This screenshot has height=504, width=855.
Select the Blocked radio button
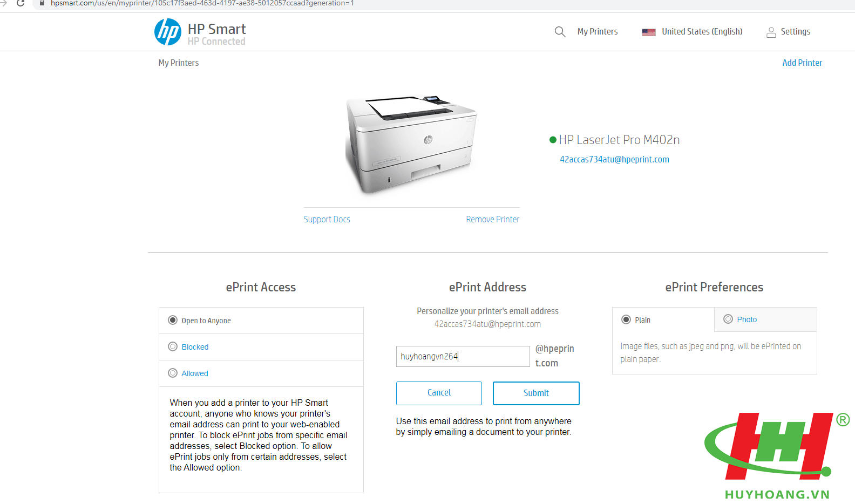pos(173,346)
